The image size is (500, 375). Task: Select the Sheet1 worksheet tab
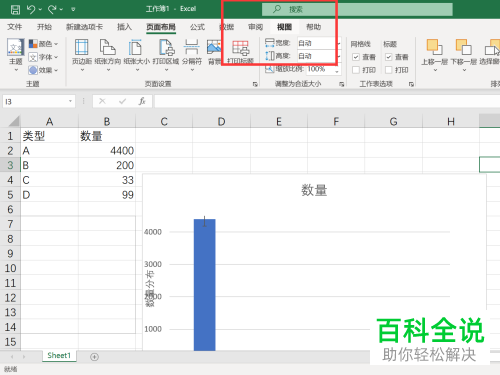(59, 356)
